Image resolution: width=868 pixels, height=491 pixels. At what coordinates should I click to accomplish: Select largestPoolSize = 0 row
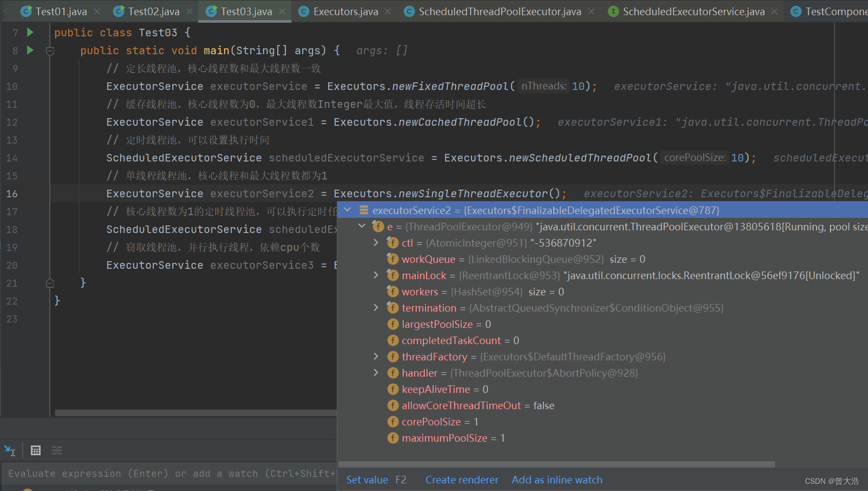[x=602, y=324]
